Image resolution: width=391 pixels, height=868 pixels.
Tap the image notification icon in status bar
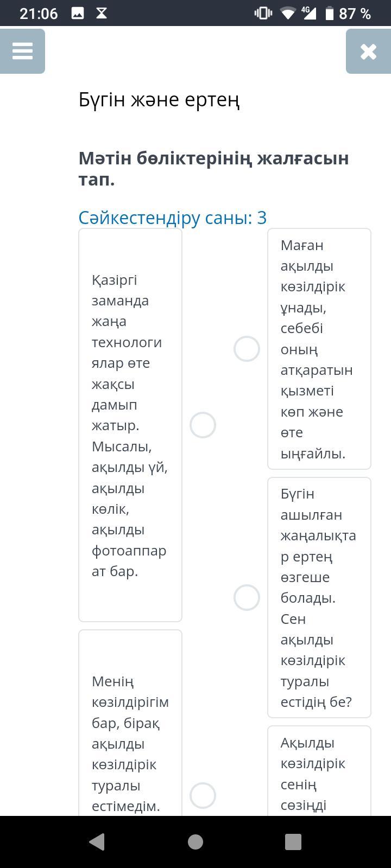tap(78, 14)
